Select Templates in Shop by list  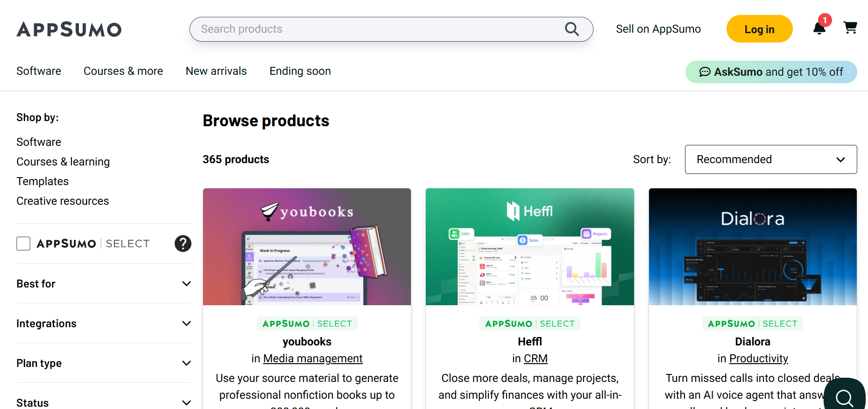tap(42, 181)
